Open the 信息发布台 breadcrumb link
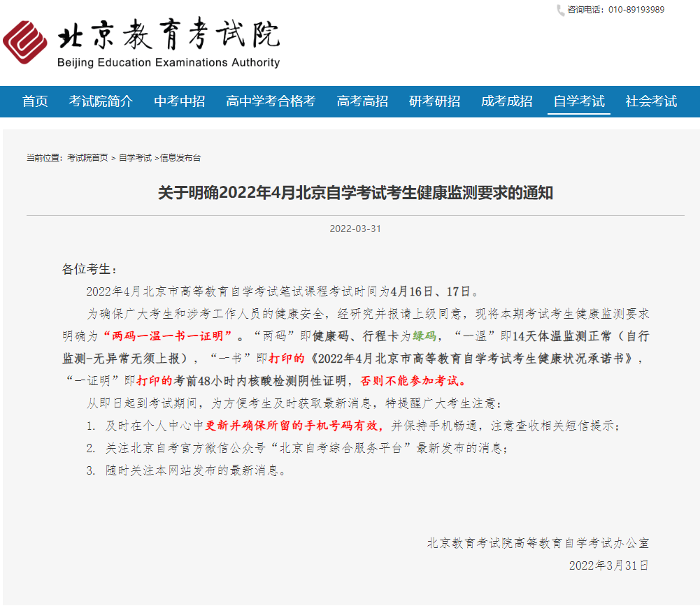 coord(180,158)
